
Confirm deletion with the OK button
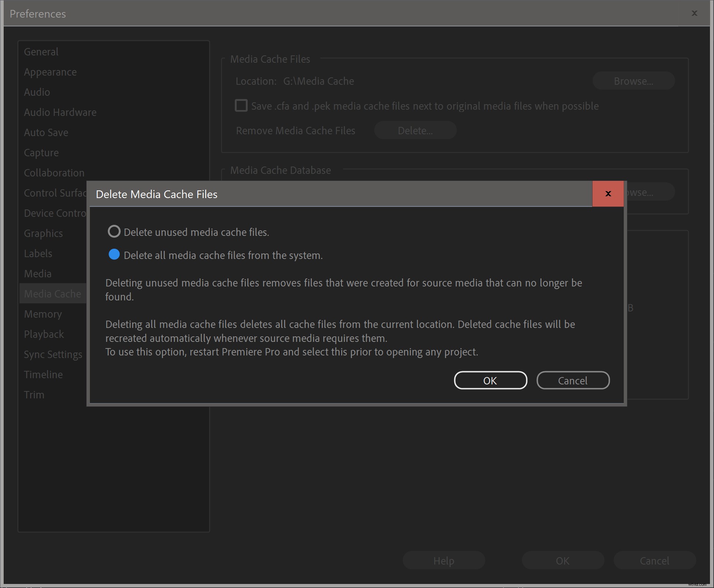point(490,380)
